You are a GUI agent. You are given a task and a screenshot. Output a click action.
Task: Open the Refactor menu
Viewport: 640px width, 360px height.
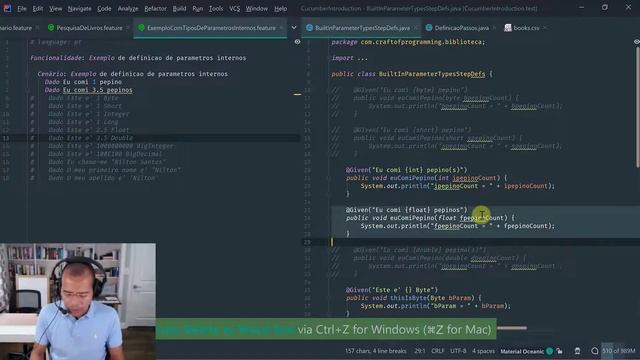pyautogui.click(x=155, y=8)
